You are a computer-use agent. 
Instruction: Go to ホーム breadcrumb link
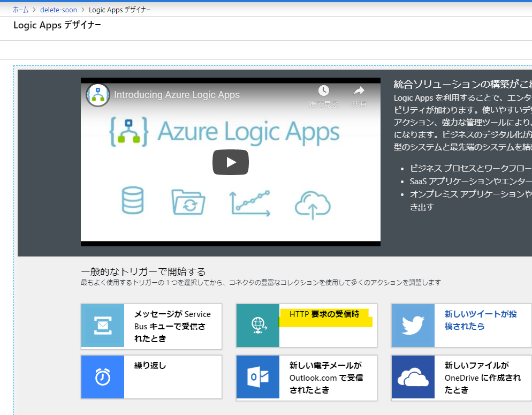(21, 10)
